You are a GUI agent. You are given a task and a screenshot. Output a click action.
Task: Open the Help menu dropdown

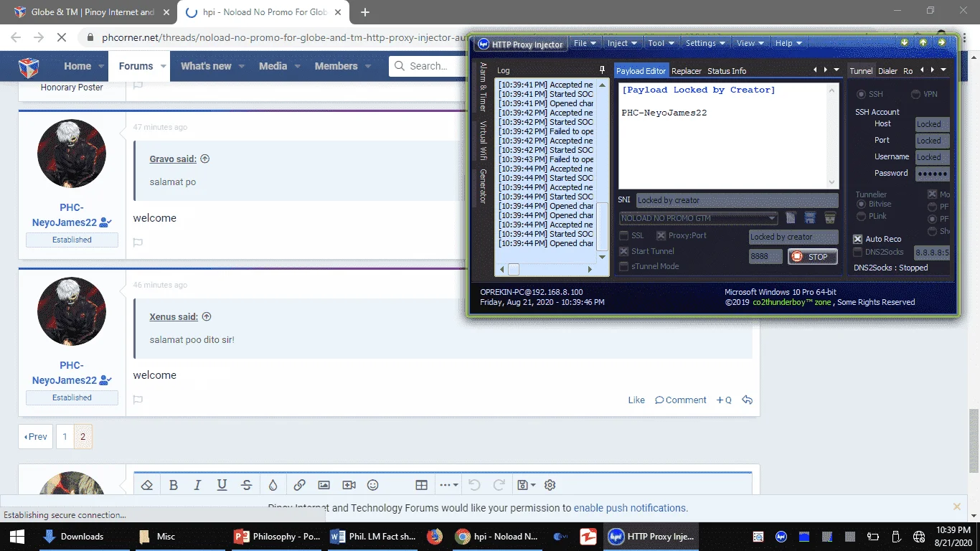coord(788,43)
